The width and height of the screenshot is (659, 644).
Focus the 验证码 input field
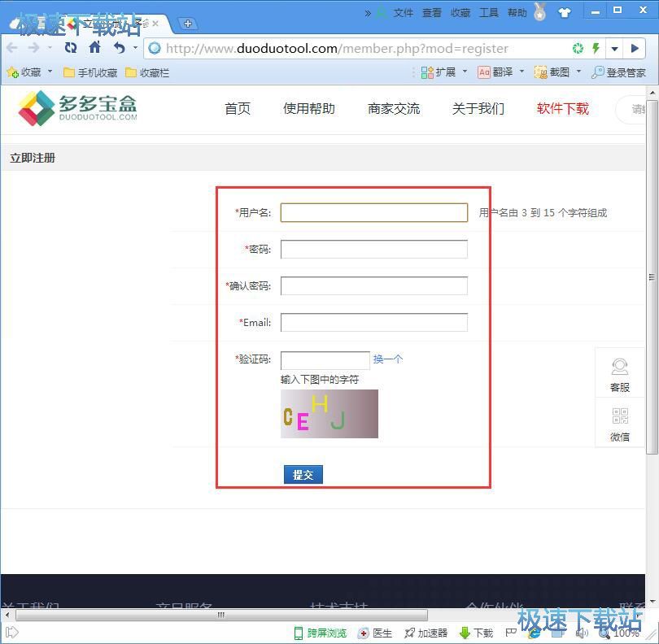pyautogui.click(x=325, y=360)
